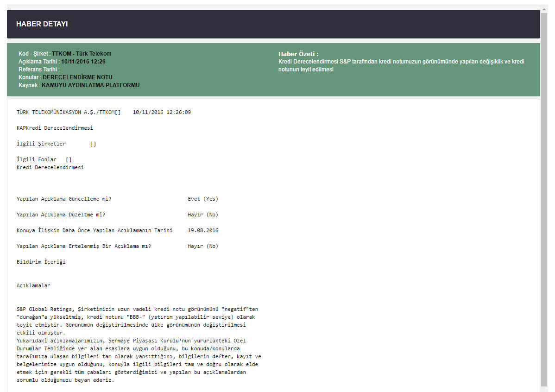Viewport: 555px width, 392px height.
Task: Click the scrollbar up arrow
Action: pyautogui.click(x=544, y=10)
